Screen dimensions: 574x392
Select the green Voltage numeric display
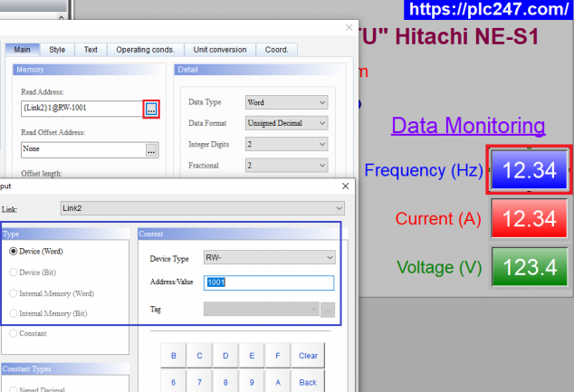(x=530, y=267)
